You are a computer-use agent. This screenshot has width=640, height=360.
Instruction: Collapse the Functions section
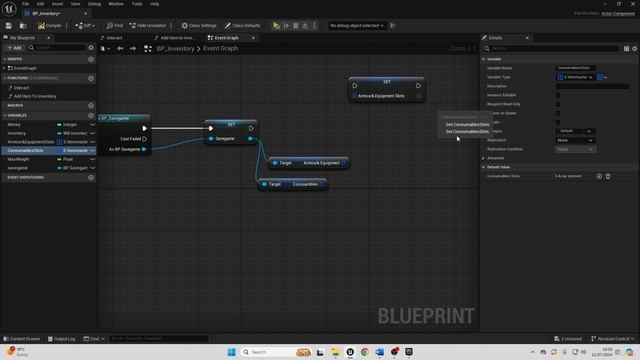pos(4,78)
